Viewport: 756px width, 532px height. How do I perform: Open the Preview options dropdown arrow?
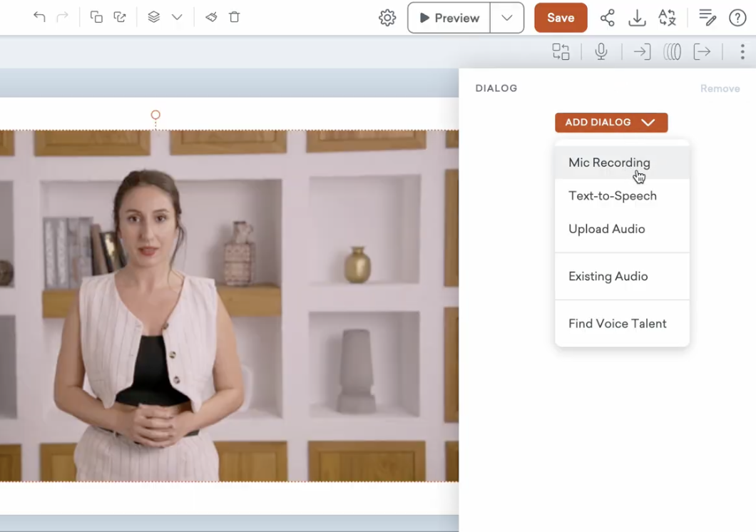507,18
